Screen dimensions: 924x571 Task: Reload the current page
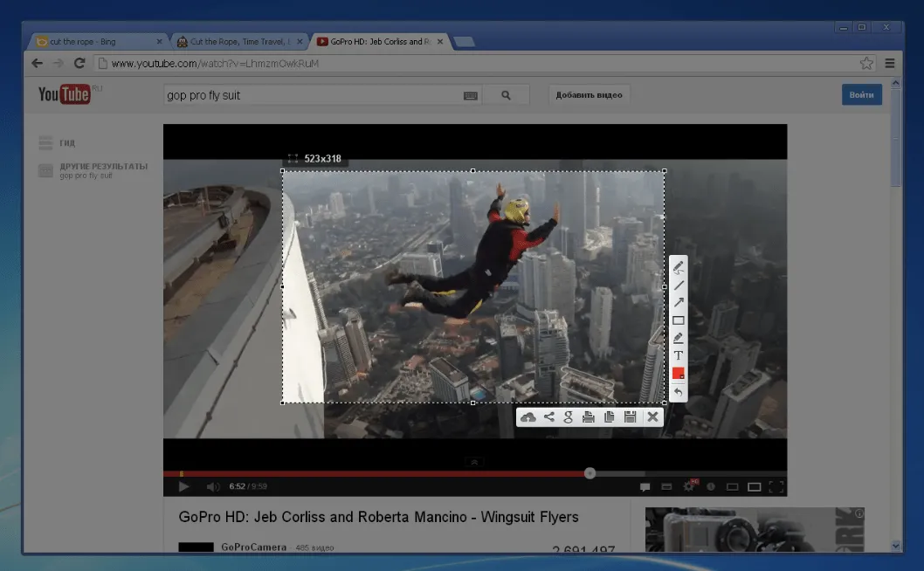pos(79,63)
